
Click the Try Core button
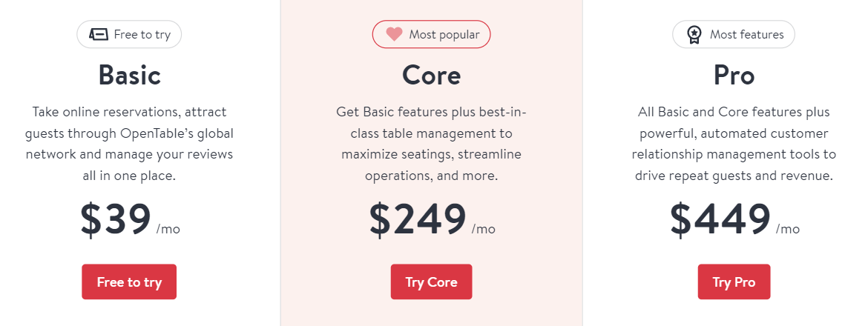(431, 282)
